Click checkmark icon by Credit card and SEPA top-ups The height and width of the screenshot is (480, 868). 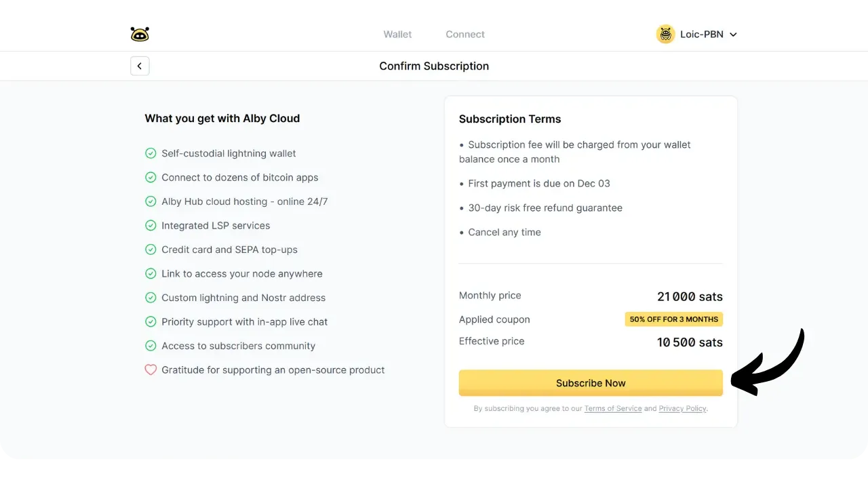click(x=151, y=249)
